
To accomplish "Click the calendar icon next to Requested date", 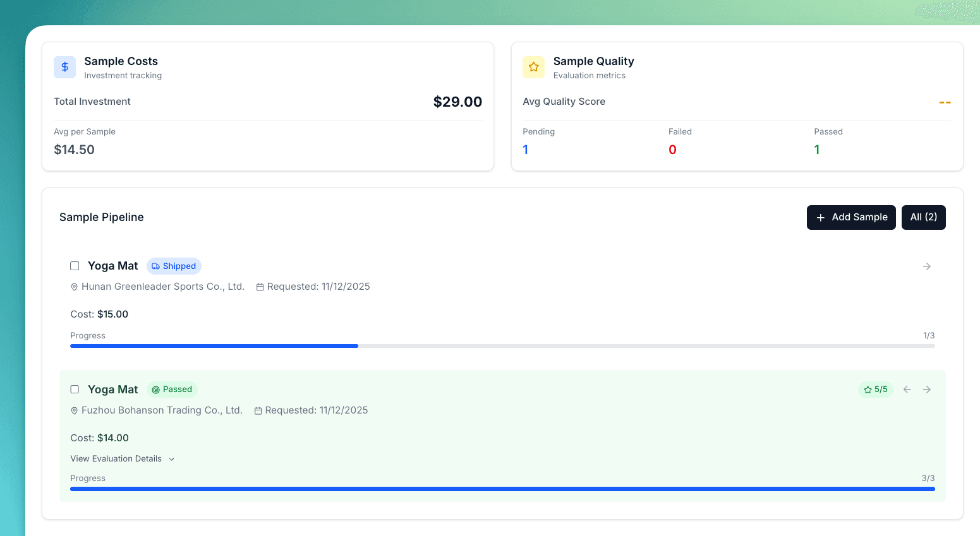I will (x=259, y=287).
